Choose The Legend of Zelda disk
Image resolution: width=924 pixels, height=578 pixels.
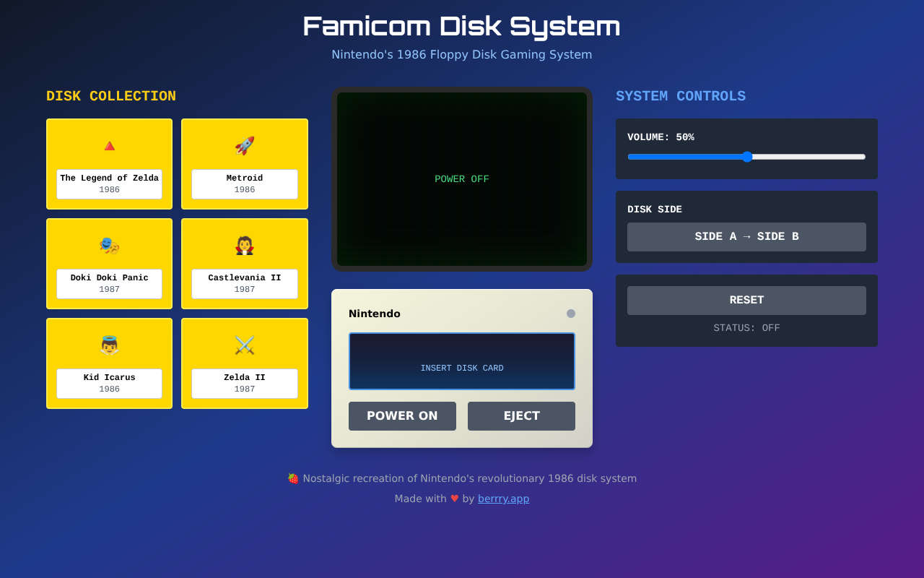tap(109, 164)
